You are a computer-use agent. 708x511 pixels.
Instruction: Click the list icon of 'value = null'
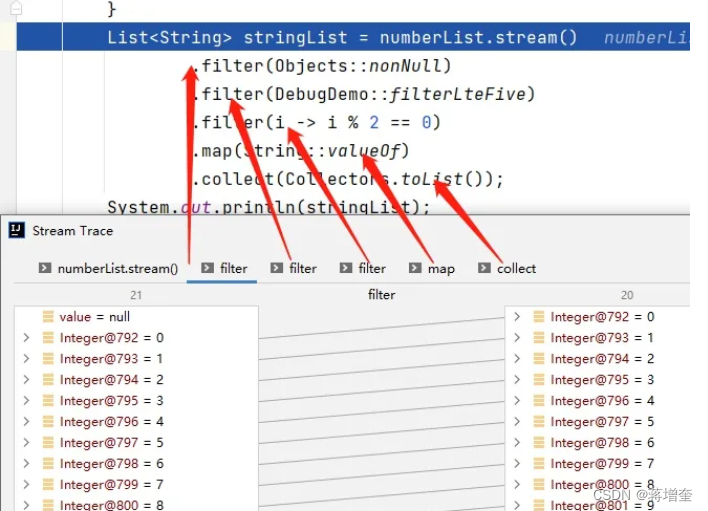48,316
